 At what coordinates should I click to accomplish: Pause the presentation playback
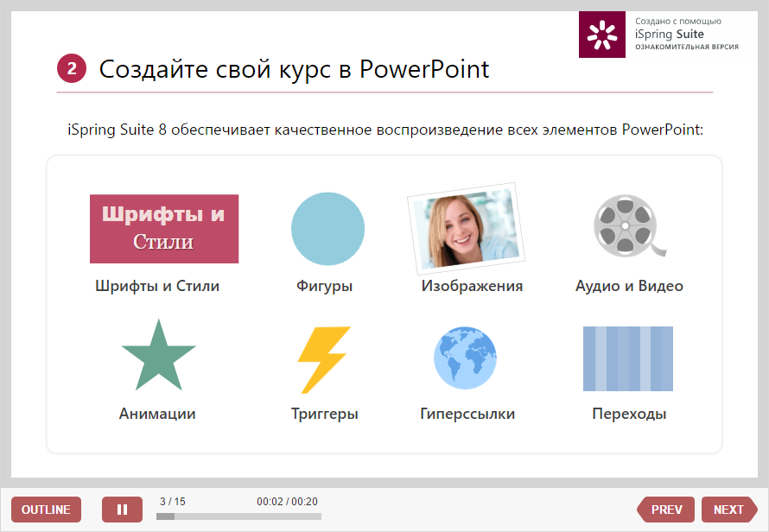pyautogui.click(x=122, y=510)
